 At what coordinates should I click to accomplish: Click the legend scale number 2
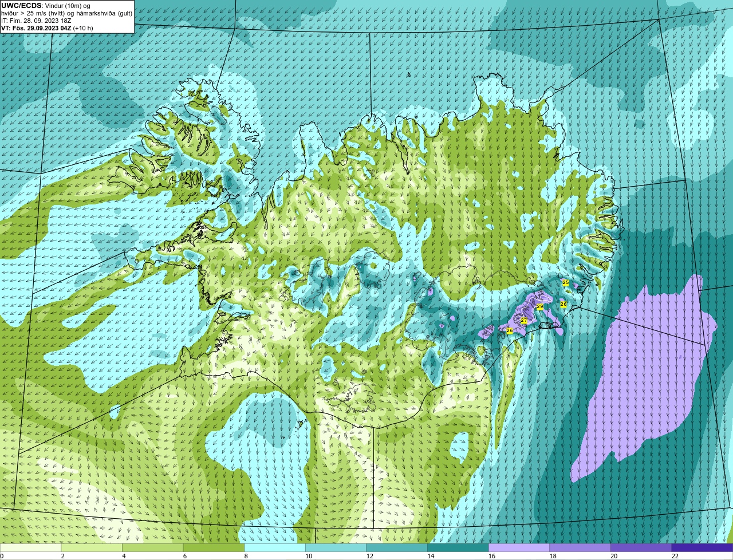pyautogui.click(x=62, y=556)
